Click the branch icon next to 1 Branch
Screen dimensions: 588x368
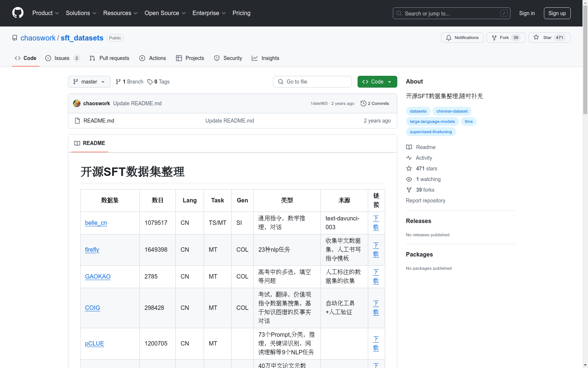(x=118, y=82)
